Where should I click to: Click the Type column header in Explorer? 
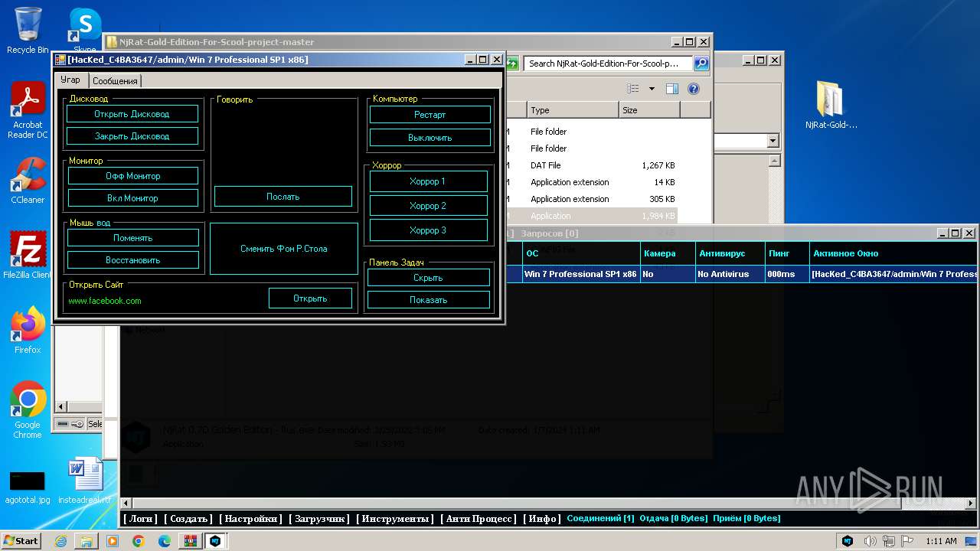coord(573,110)
